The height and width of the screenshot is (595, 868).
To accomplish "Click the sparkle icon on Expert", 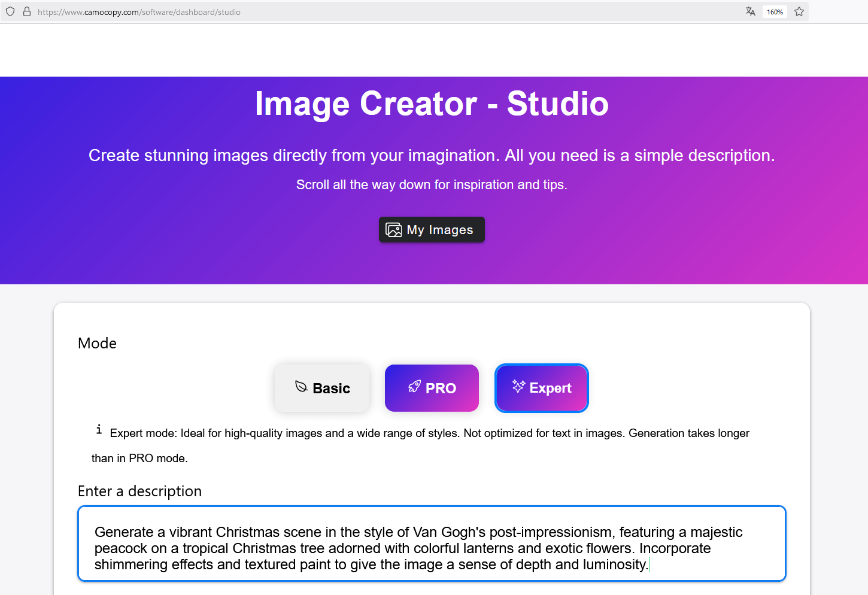I will 518,387.
